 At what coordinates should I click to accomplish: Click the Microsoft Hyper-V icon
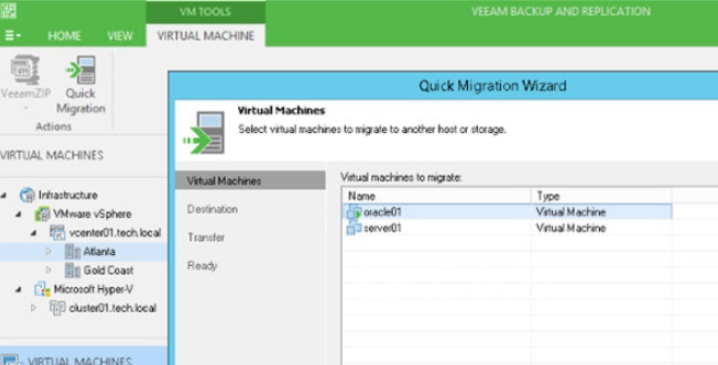(x=43, y=289)
